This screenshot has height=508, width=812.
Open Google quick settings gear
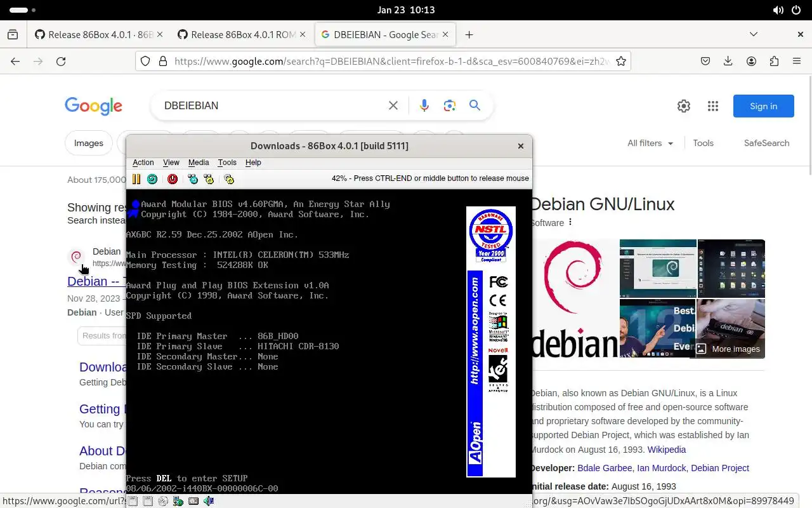(x=683, y=107)
